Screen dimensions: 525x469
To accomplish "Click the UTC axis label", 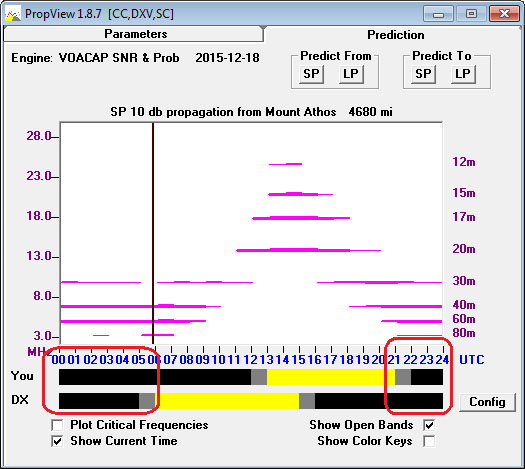I will [x=471, y=360].
